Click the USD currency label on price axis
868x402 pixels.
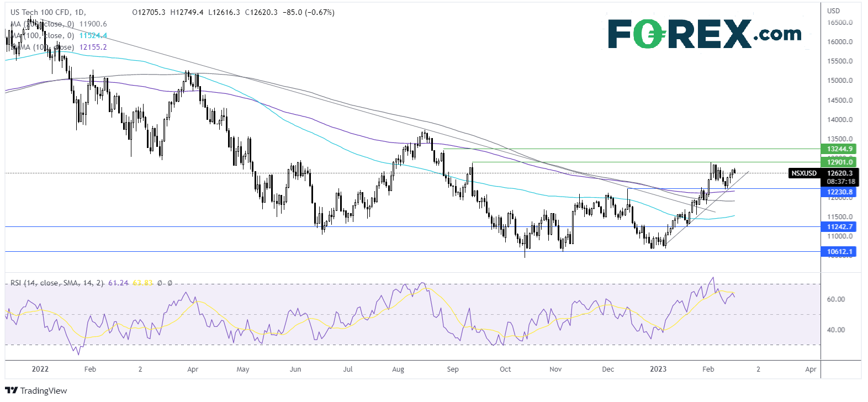pos(833,10)
